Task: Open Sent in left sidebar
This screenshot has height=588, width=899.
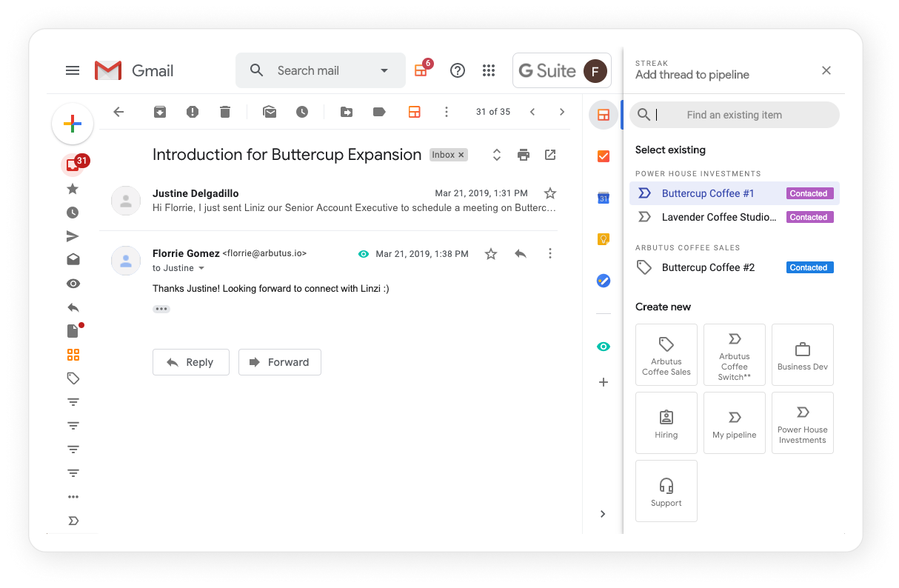Action: [x=73, y=236]
